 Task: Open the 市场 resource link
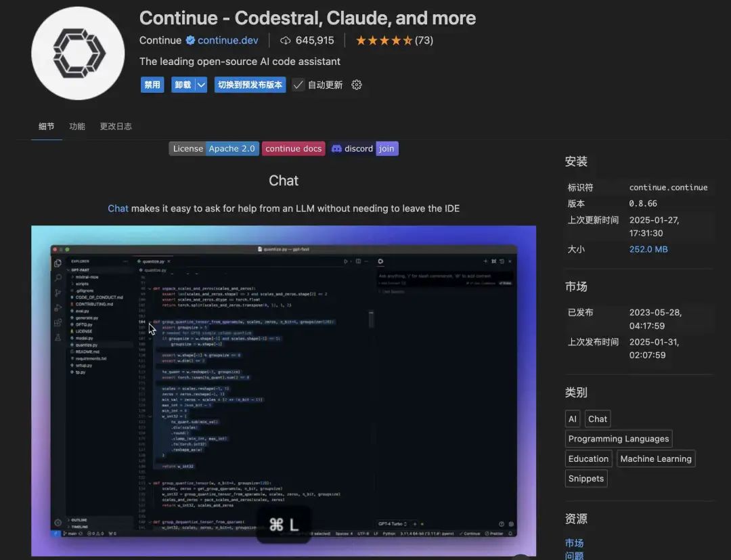(575, 543)
